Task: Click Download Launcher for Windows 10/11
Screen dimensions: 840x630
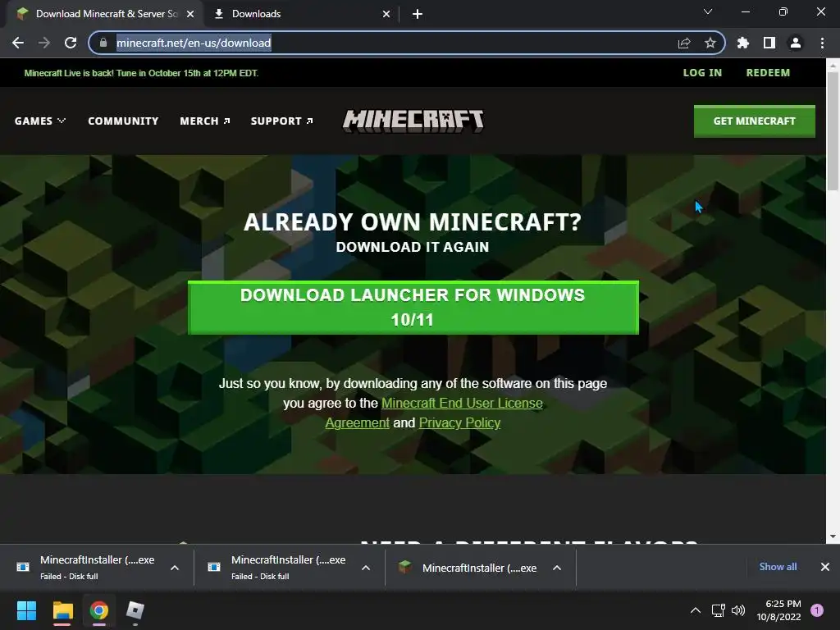Action: (x=413, y=308)
